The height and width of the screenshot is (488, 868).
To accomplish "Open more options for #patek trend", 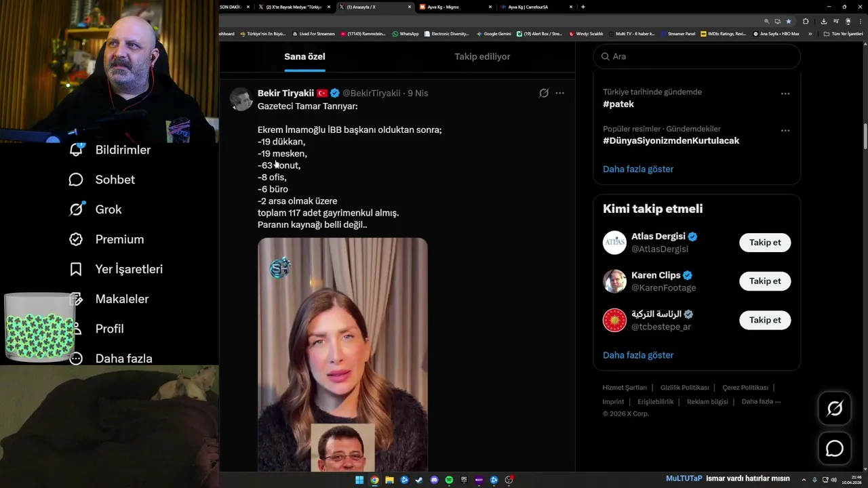I will point(785,94).
